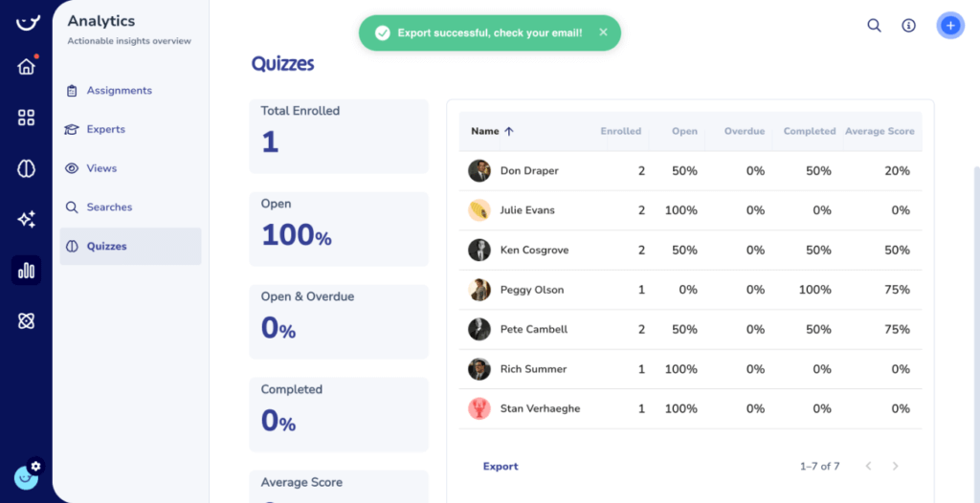Screen dimensions: 980x503
Task: Click the info circle icon
Action: point(909,26)
